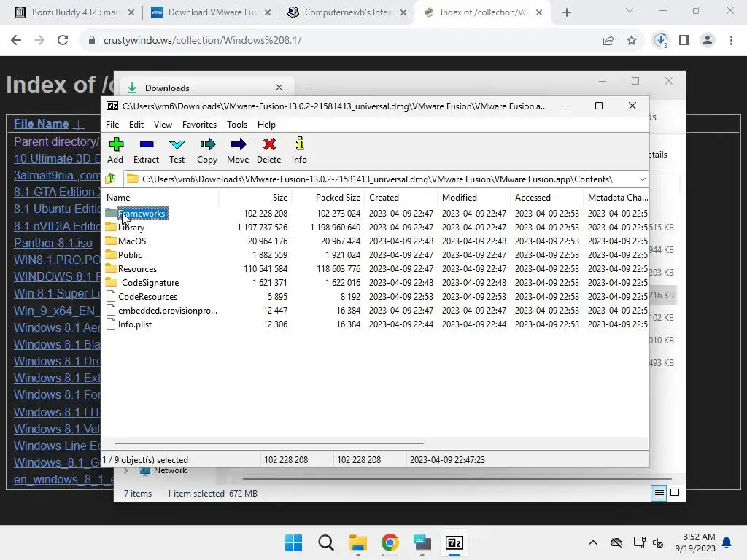Open File Explorer from taskbar
Screen dimensions: 747x560
(x=357, y=542)
